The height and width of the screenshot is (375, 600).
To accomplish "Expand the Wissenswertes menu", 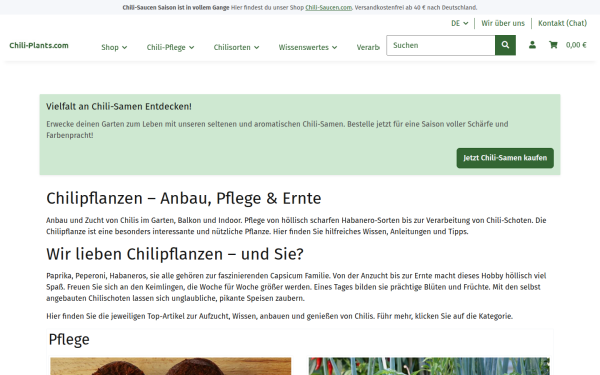I will (308, 47).
